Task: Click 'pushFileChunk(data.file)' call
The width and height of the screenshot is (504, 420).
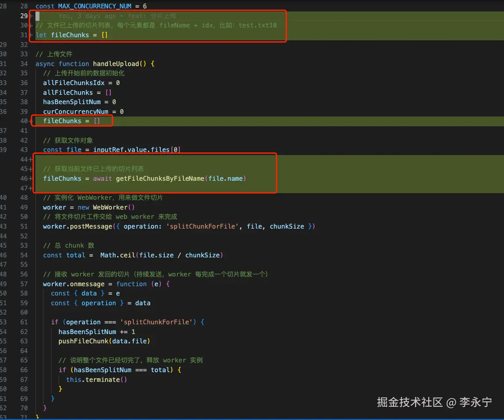Action: pyautogui.click(x=104, y=341)
